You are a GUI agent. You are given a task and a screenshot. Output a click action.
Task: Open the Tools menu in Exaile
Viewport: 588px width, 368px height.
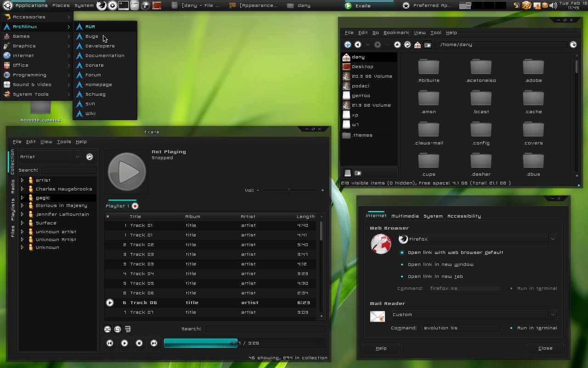[x=64, y=142]
